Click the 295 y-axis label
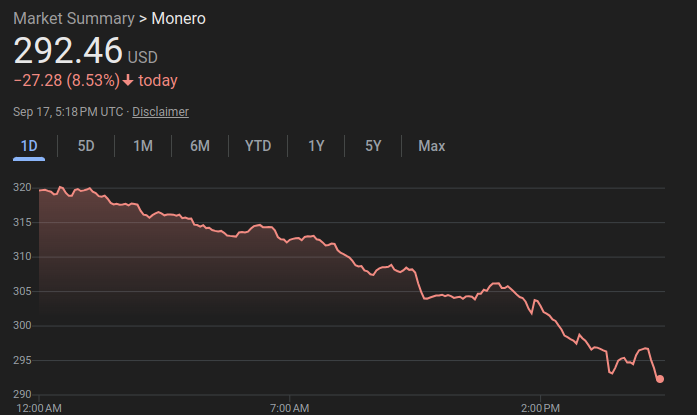Image resolution: width=697 pixels, height=415 pixels. [x=22, y=360]
